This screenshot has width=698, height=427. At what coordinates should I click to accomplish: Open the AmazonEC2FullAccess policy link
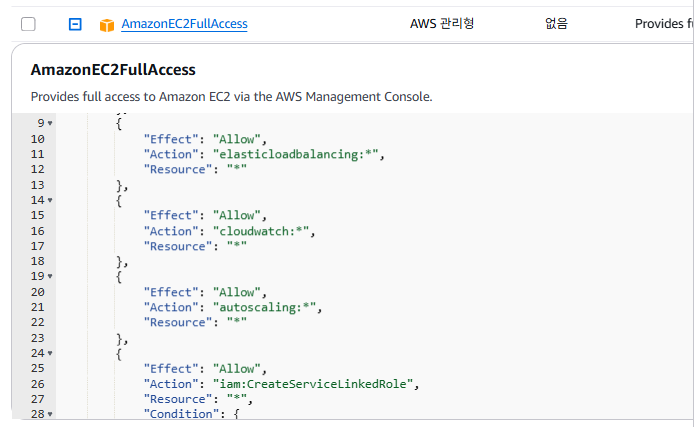click(184, 24)
